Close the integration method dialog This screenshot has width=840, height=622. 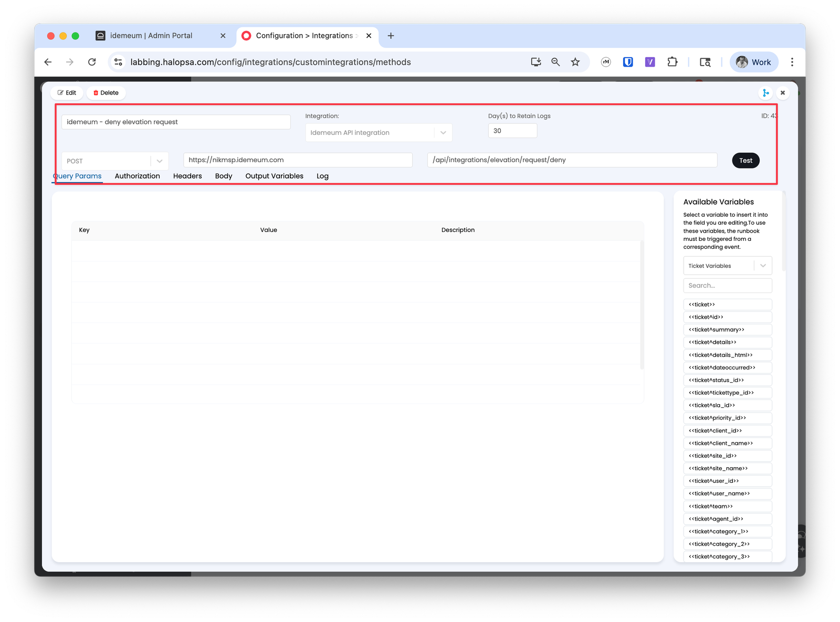pos(783,93)
